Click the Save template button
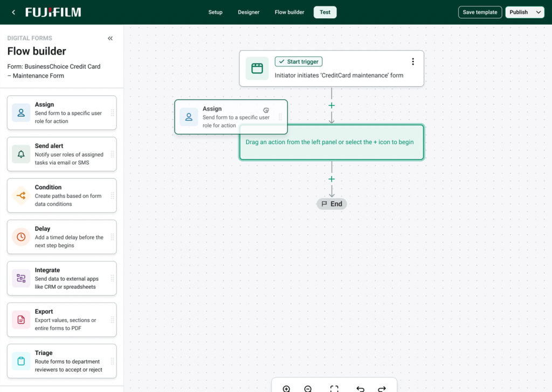The image size is (552, 392). (480, 12)
